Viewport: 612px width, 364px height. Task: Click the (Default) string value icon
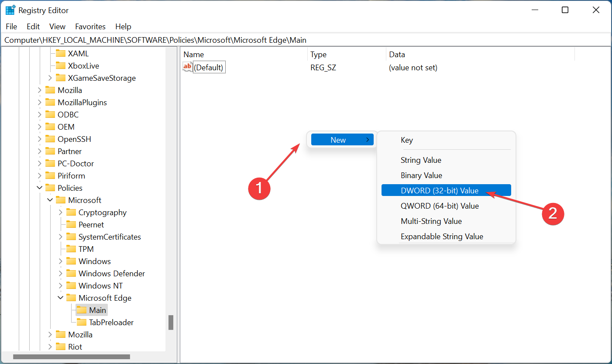click(187, 67)
